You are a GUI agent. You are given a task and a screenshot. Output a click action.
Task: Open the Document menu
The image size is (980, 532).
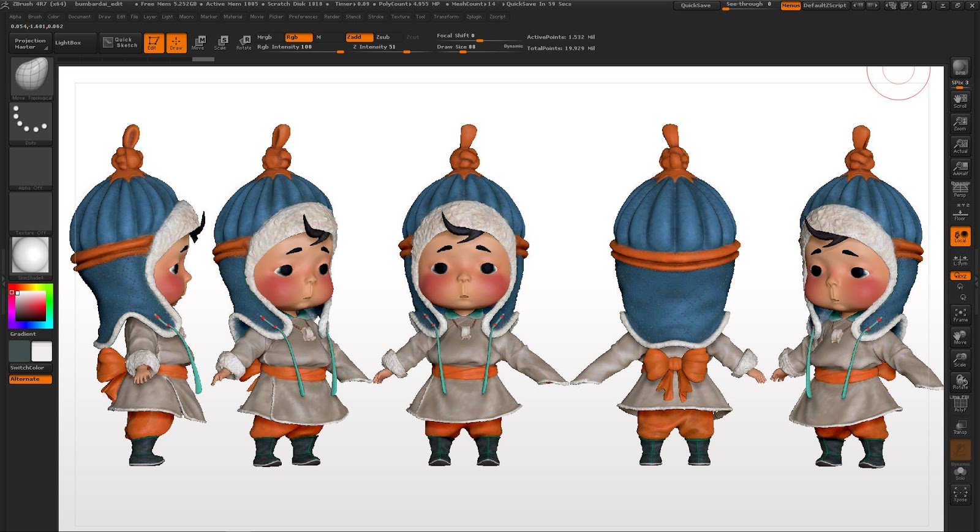pos(80,17)
